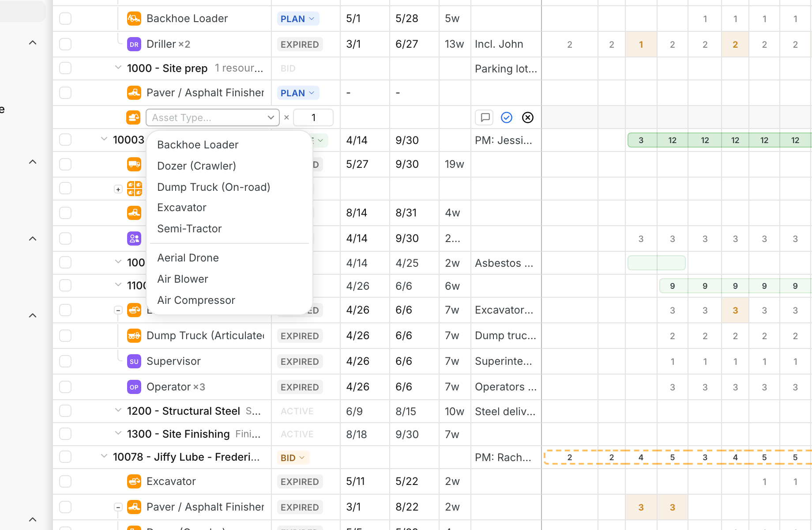Confirm new asset with blue checkmark icon
Screen dimensions: 812x530
507,117
